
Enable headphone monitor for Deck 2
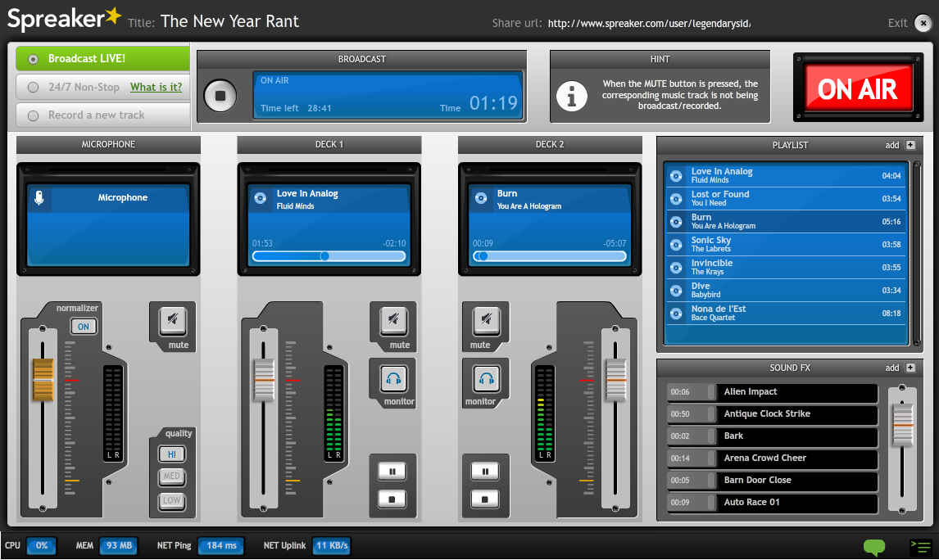click(x=486, y=377)
